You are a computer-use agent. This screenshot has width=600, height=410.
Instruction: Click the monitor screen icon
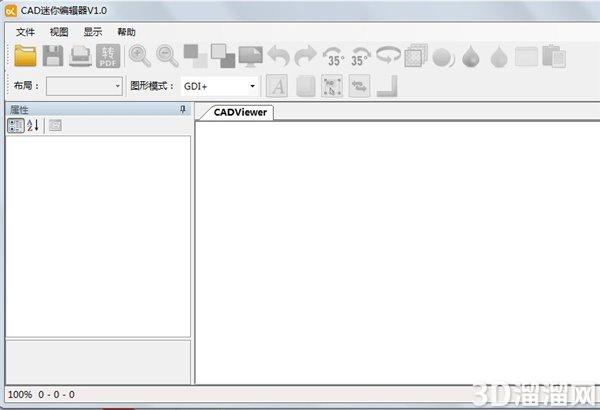(251, 57)
